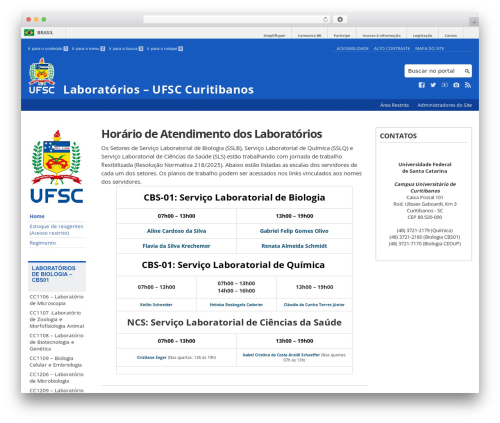
Task: Click 'CBS-01: Serviço Laboratorial de Biologia' heading
Action: pyautogui.click(x=234, y=198)
